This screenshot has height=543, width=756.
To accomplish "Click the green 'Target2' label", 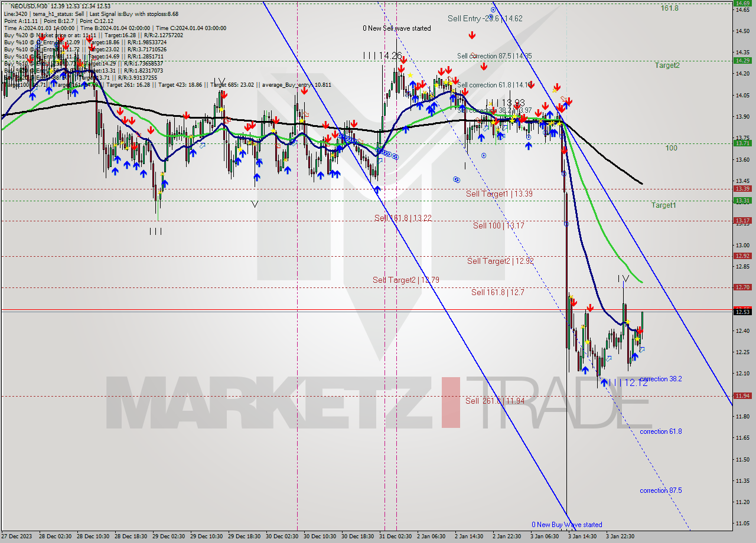I will click(667, 66).
